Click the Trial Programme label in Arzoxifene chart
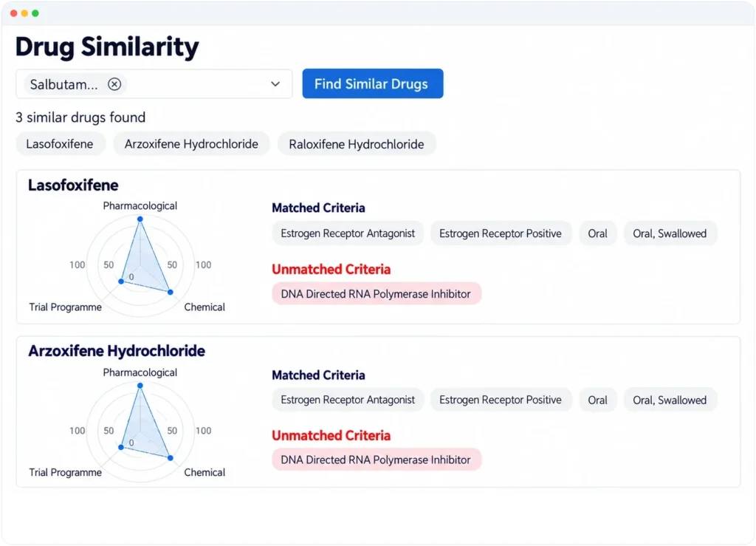This screenshot has width=756, height=546. pos(66,472)
